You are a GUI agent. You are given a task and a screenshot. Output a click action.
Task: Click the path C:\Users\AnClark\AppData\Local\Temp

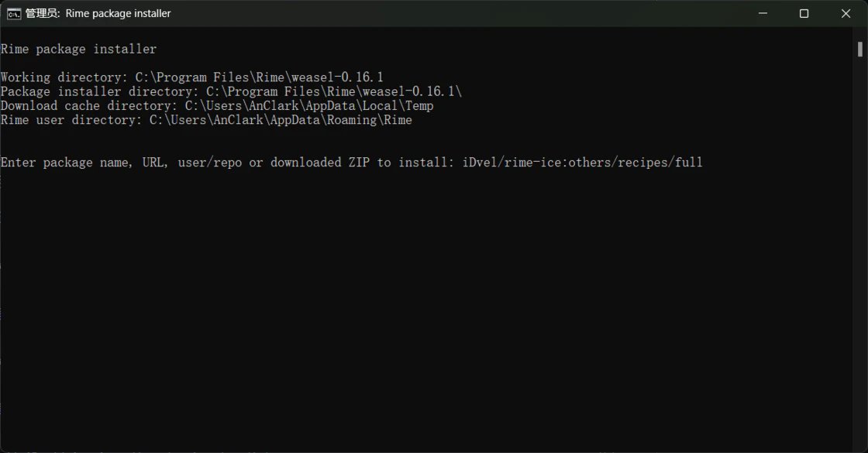point(308,105)
